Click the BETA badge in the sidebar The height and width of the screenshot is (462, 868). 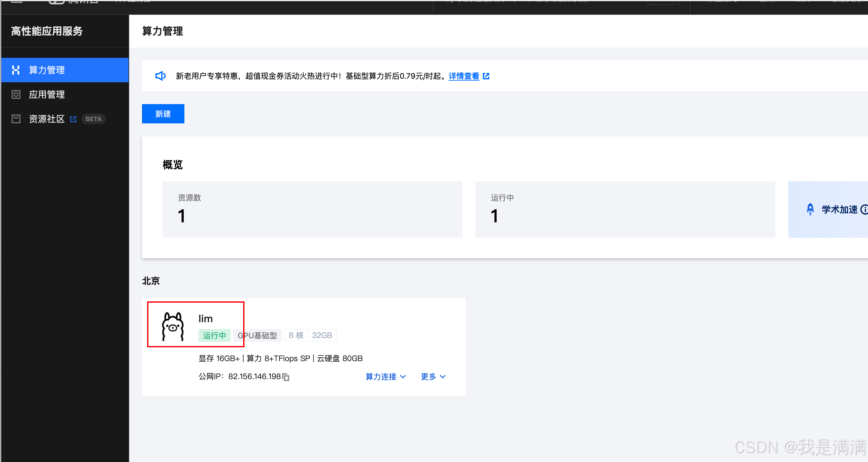click(x=93, y=119)
